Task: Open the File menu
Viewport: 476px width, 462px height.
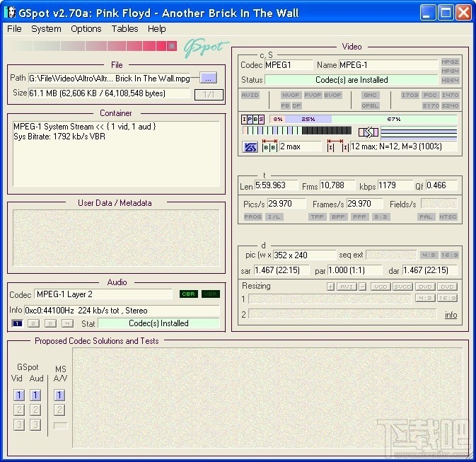Action: [x=14, y=29]
